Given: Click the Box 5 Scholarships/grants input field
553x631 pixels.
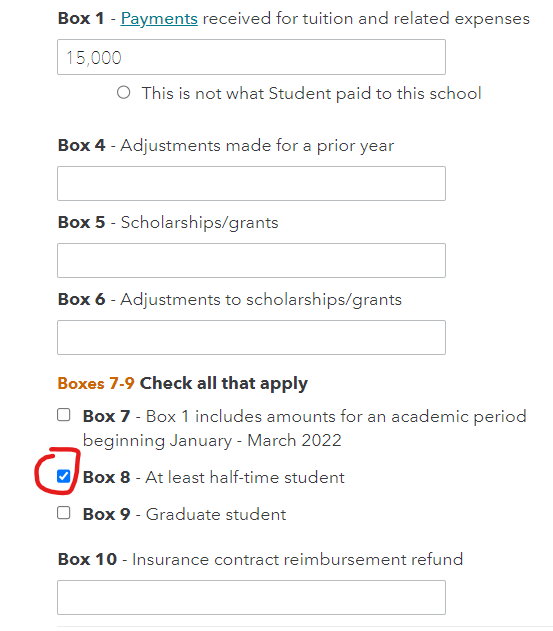Looking at the screenshot, I should click(x=251, y=260).
